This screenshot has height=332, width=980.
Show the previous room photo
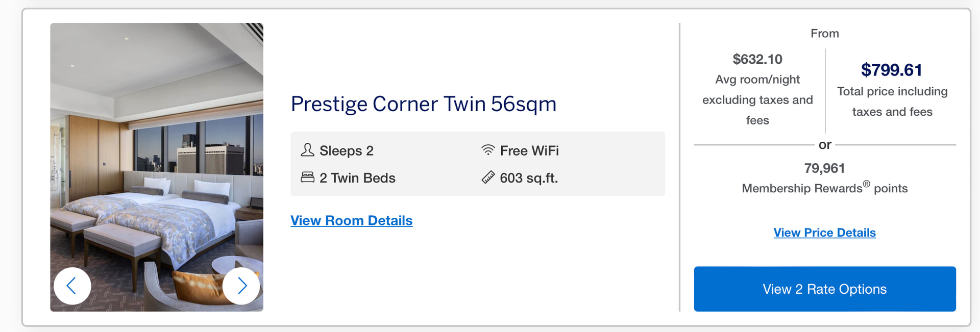click(x=72, y=286)
